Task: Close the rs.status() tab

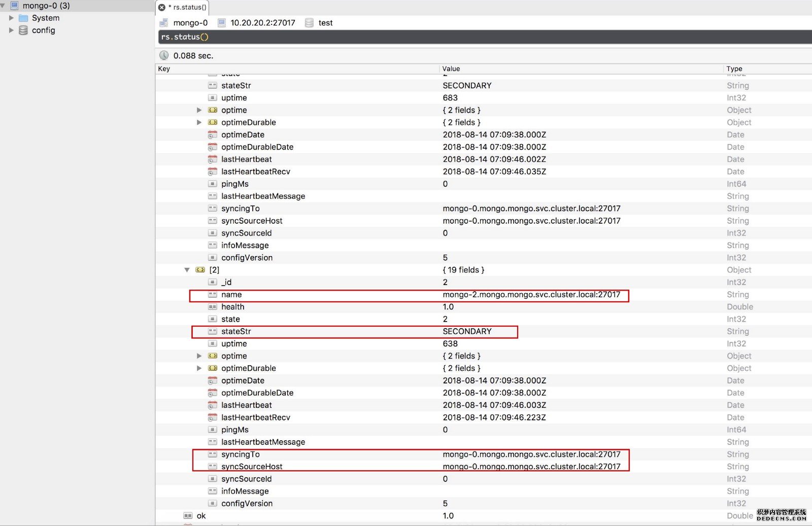Action: [162, 7]
